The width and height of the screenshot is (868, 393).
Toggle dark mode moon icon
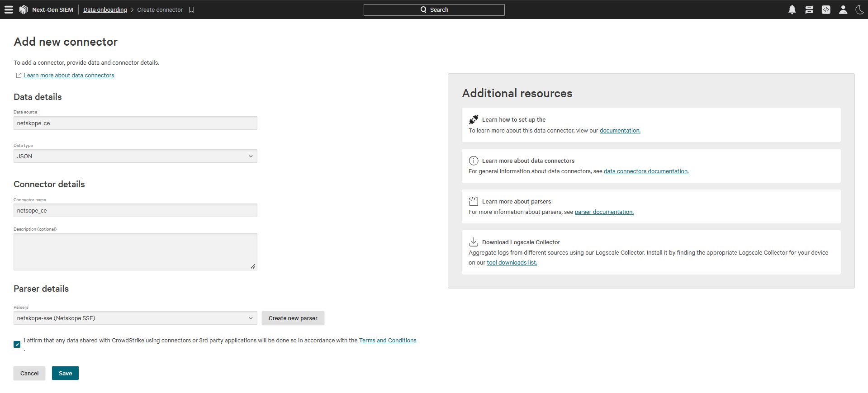860,9
